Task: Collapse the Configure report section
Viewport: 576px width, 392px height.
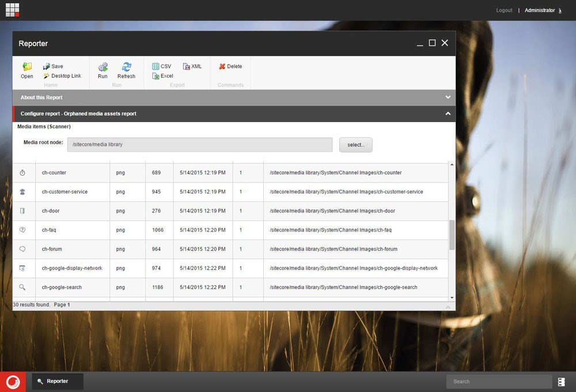Action: [448, 113]
